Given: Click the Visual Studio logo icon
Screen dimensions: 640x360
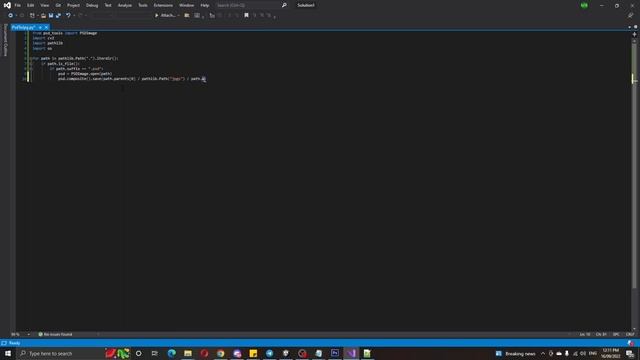Looking at the screenshot, I should click(x=7, y=5).
